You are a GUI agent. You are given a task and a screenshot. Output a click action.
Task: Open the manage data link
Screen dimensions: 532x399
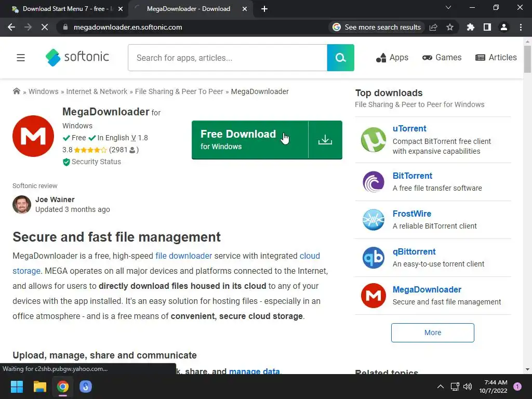pyautogui.click(x=255, y=371)
